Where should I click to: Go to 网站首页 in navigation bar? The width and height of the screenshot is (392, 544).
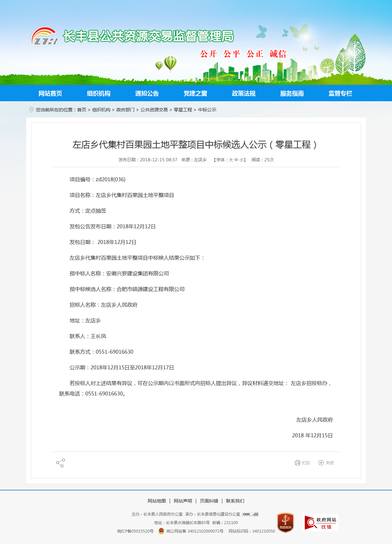(x=50, y=93)
